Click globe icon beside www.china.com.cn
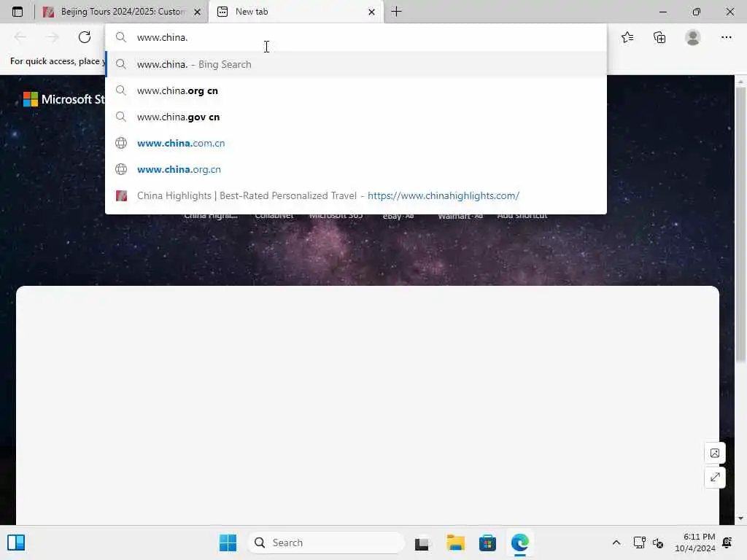Image resolution: width=747 pixels, height=560 pixels. click(122, 143)
